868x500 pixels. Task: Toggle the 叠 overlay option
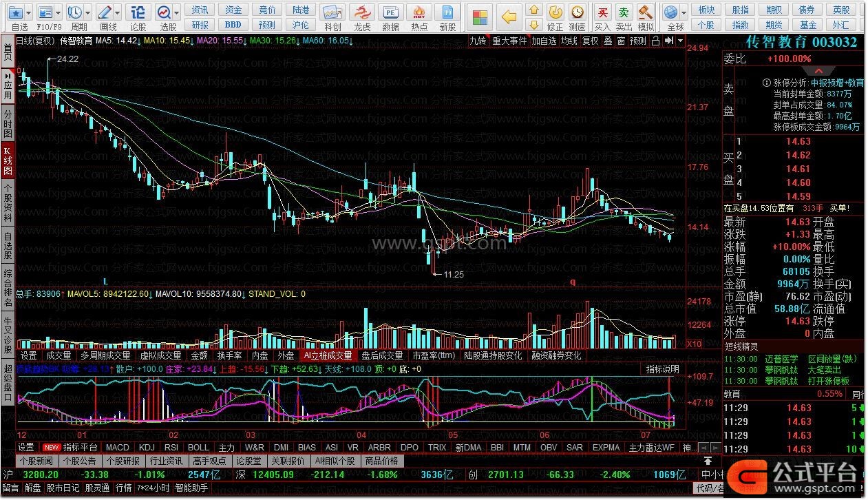(608, 41)
